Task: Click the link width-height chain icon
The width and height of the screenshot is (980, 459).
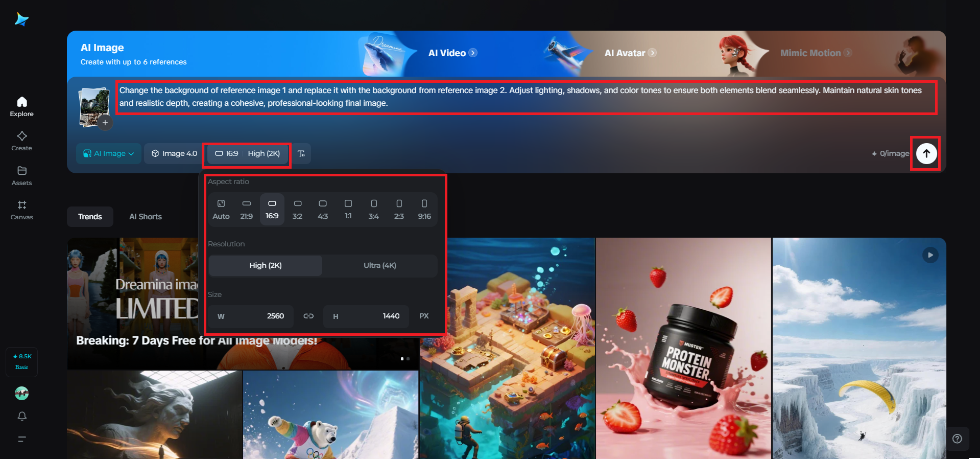Action: 308,316
